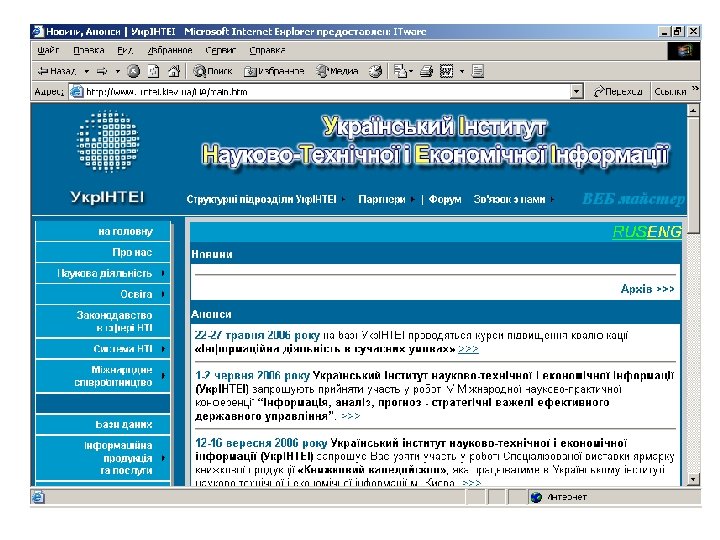
Task: Click the Переход (Go) button
Action: point(618,92)
